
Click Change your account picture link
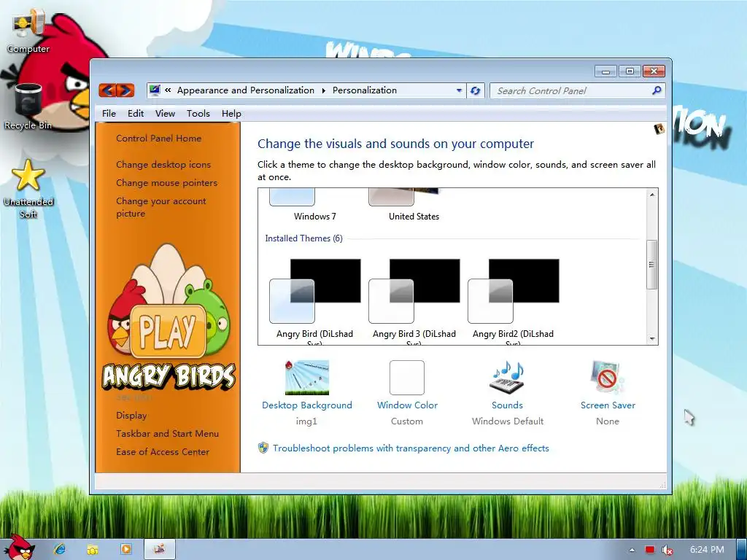click(x=161, y=207)
